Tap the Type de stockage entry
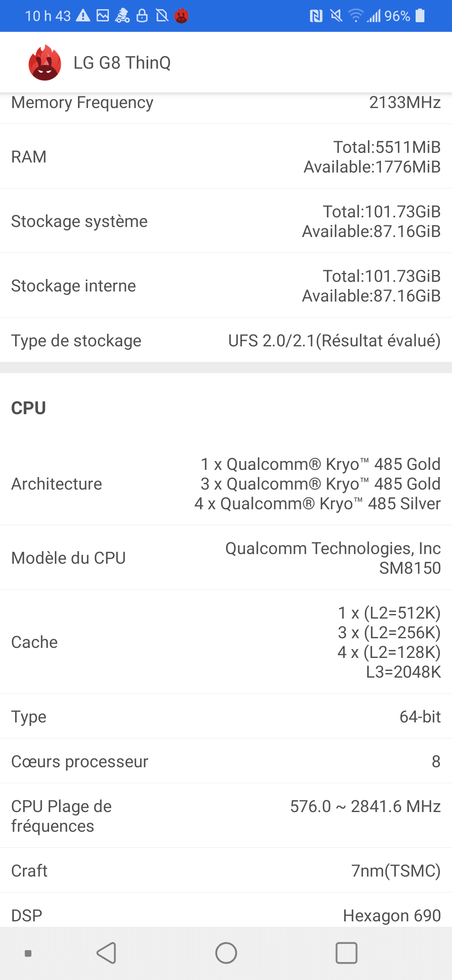This screenshot has width=452, height=980. [226, 340]
